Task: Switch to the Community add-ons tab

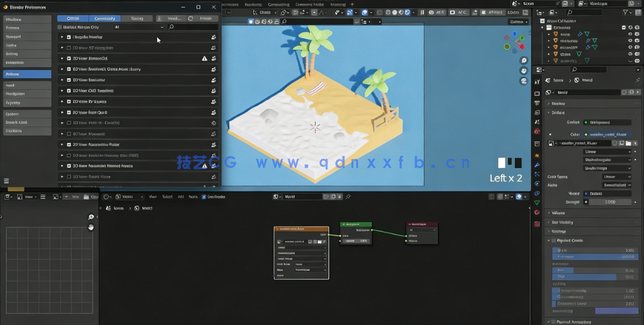Action: pyautogui.click(x=105, y=19)
